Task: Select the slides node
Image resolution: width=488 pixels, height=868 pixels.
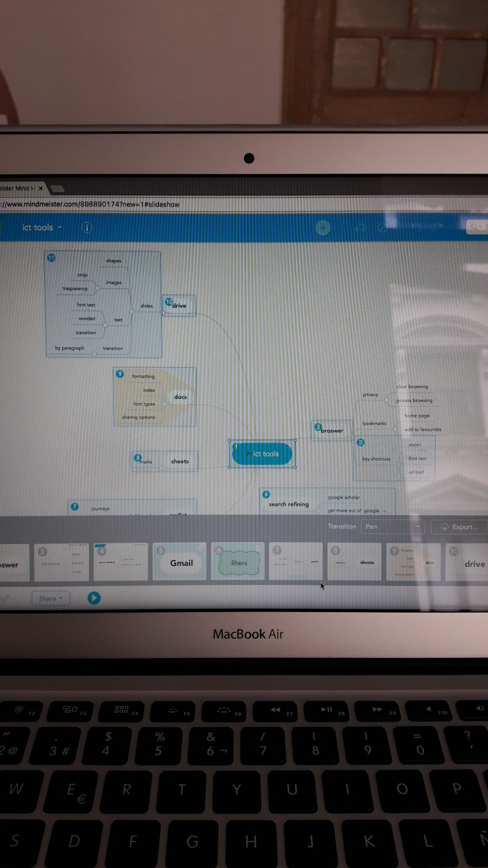Action: coord(147,306)
